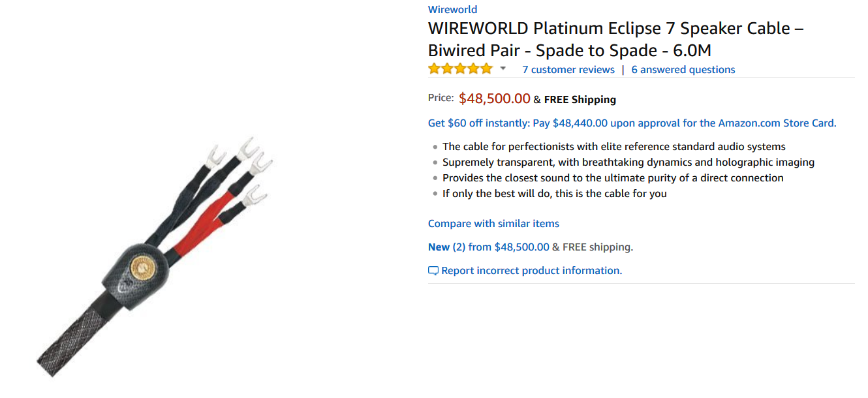Select the "Provides the closest sound" bullet
The image size is (868, 398).
click(612, 178)
